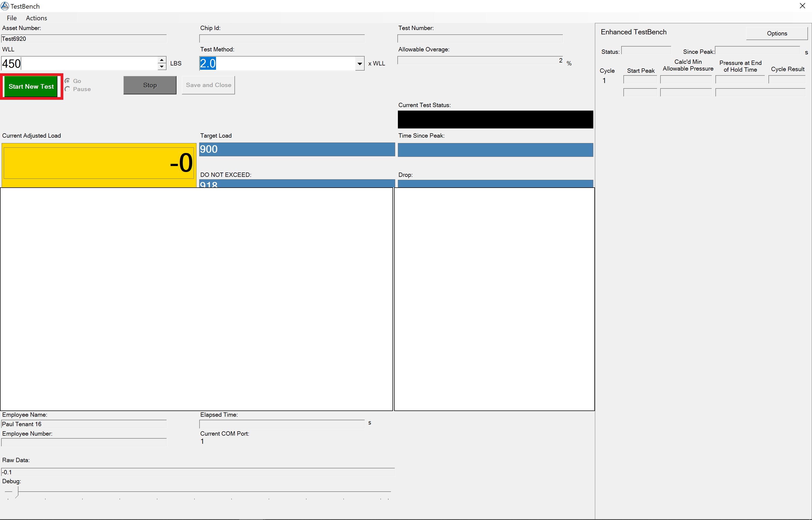Open the Actions menu
The width and height of the screenshot is (812, 520).
36,18
